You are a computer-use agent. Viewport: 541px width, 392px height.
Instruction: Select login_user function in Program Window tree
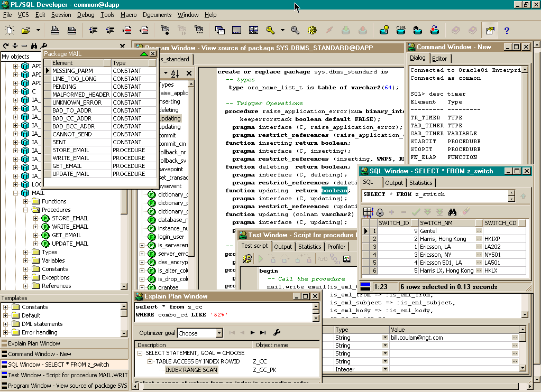(171, 237)
